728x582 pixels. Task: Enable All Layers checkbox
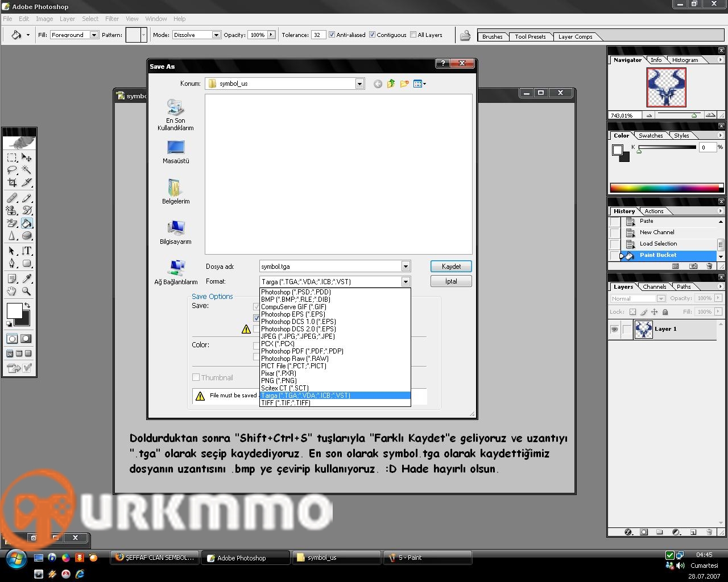tap(413, 35)
